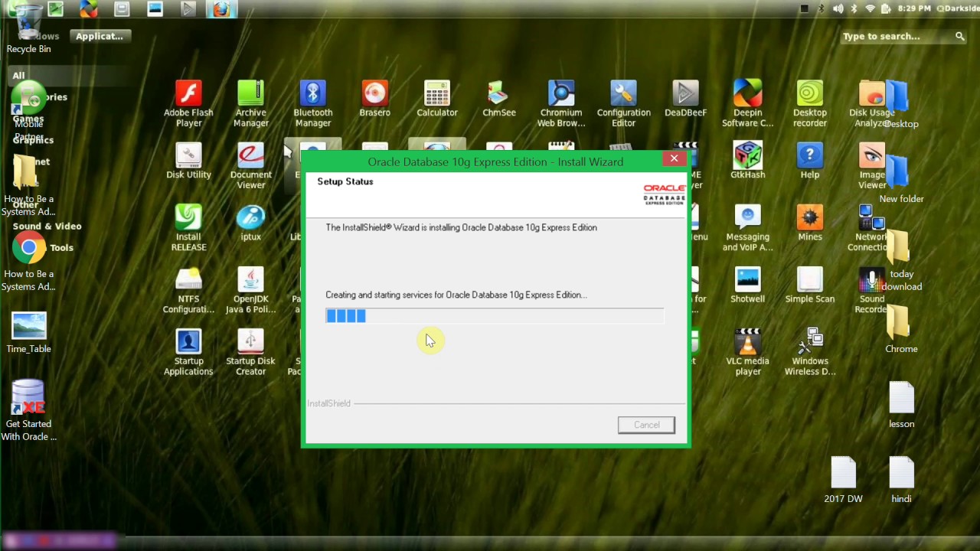Open the Calculator application icon
This screenshot has width=980, height=551.
tap(436, 93)
